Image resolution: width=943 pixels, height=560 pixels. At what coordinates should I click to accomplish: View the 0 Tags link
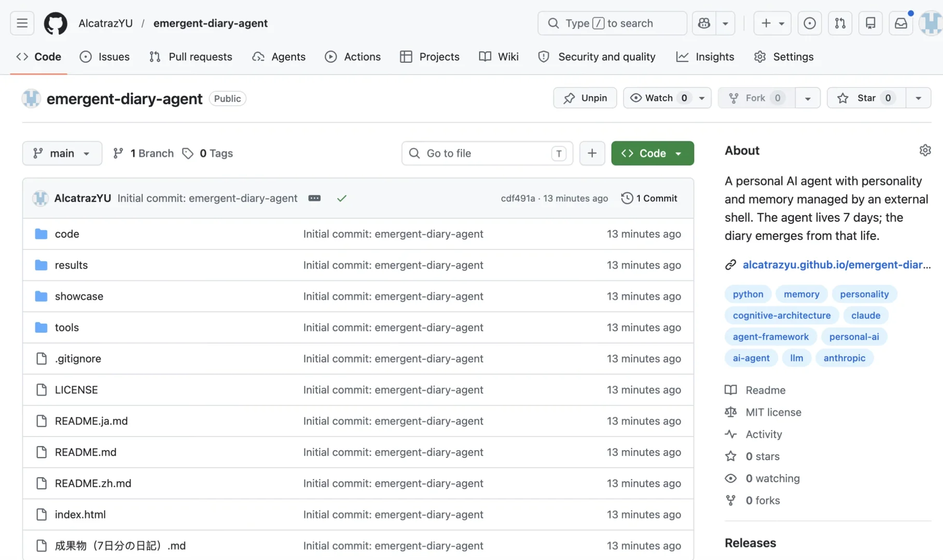click(208, 153)
